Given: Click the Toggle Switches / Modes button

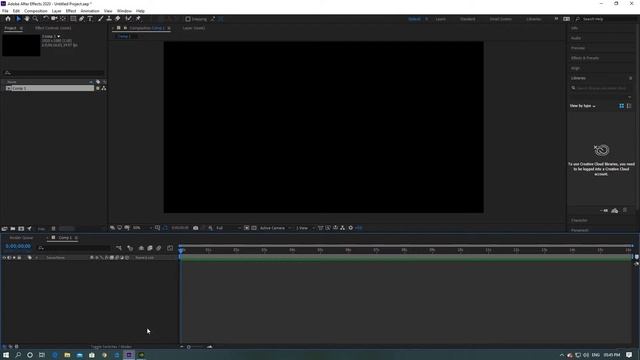Looking at the screenshot, I should 111,347.
